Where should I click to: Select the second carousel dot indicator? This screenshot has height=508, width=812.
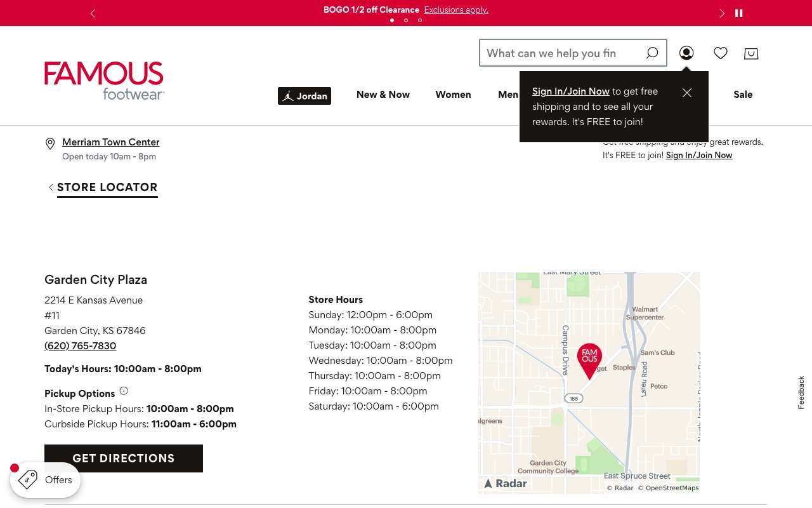pos(406,20)
